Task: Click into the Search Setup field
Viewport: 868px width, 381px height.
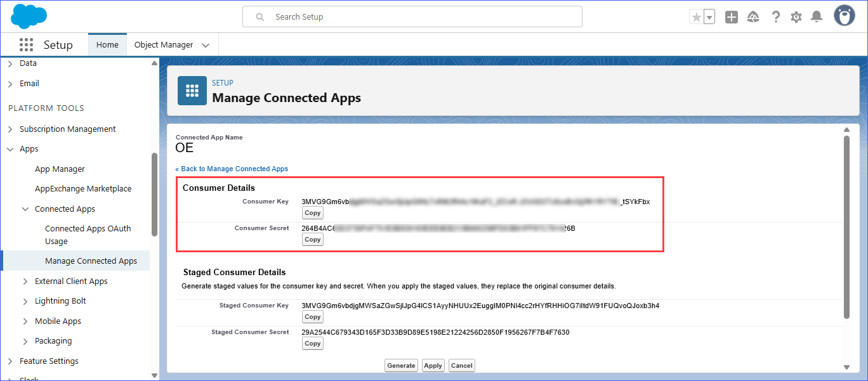Action: click(x=412, y=17)
